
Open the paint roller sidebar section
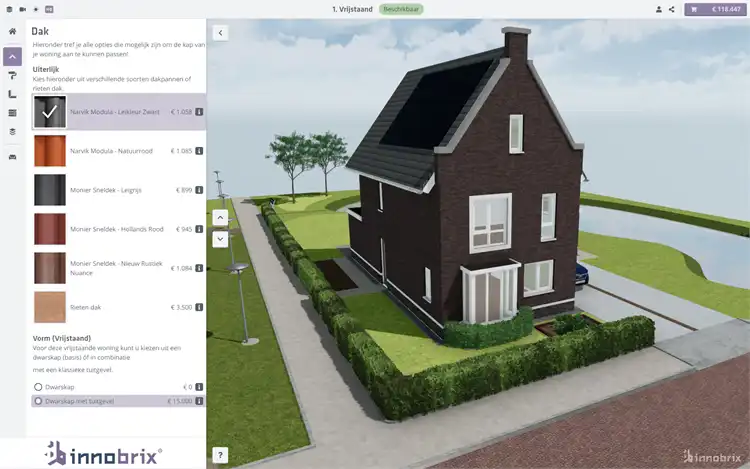click(12, 76)
